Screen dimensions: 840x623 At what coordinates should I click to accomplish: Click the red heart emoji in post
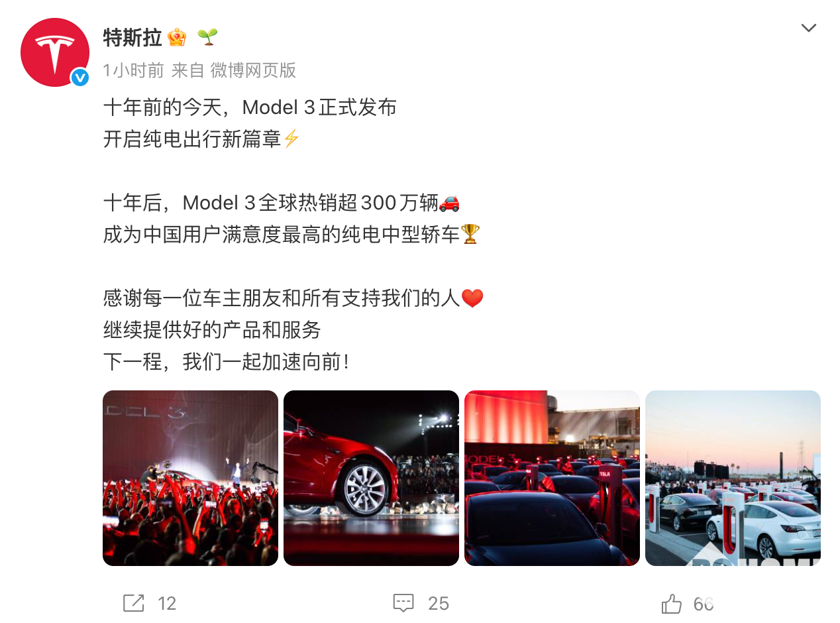(x=472, y=299)
